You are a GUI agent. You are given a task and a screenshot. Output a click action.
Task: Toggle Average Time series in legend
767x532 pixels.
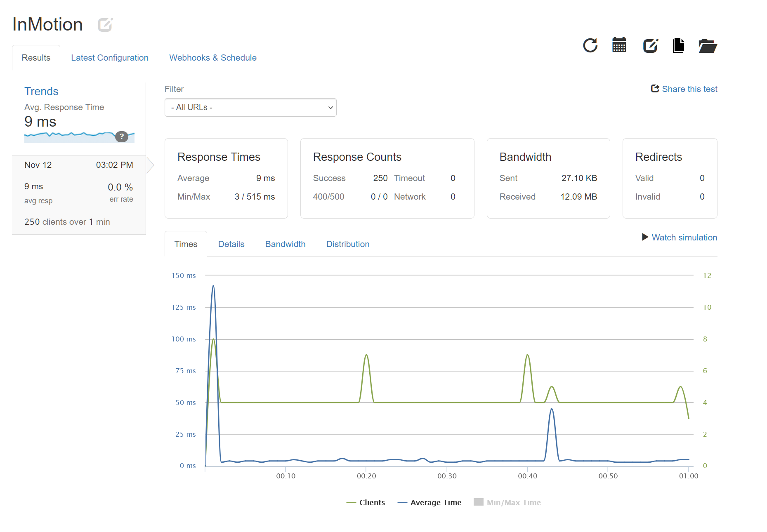point(429,502)
